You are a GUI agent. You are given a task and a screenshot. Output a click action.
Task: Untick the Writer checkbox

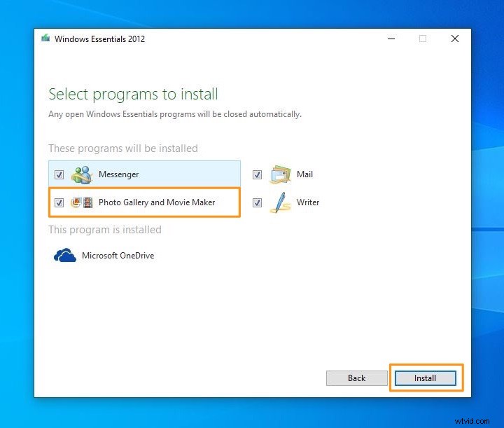(257, 202)
